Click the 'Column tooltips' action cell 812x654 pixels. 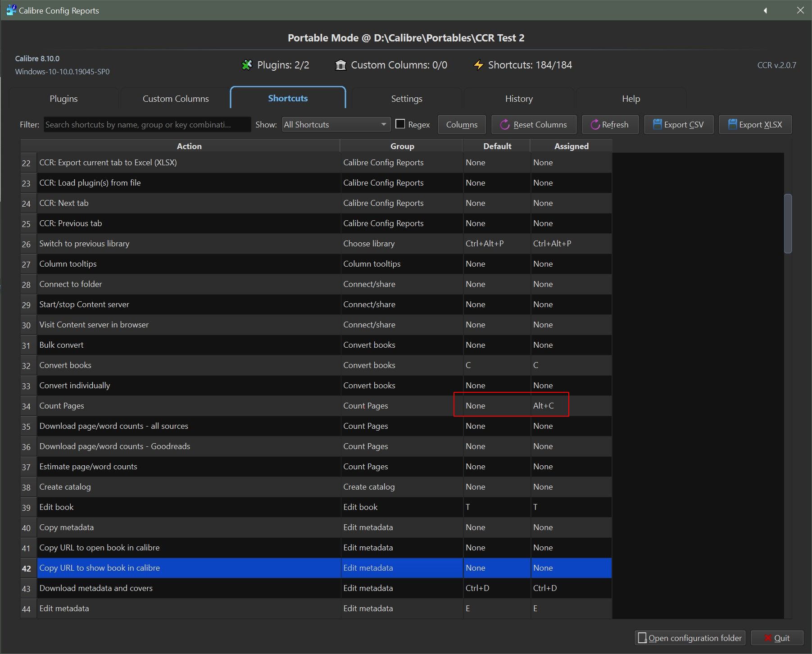[189, 264]
